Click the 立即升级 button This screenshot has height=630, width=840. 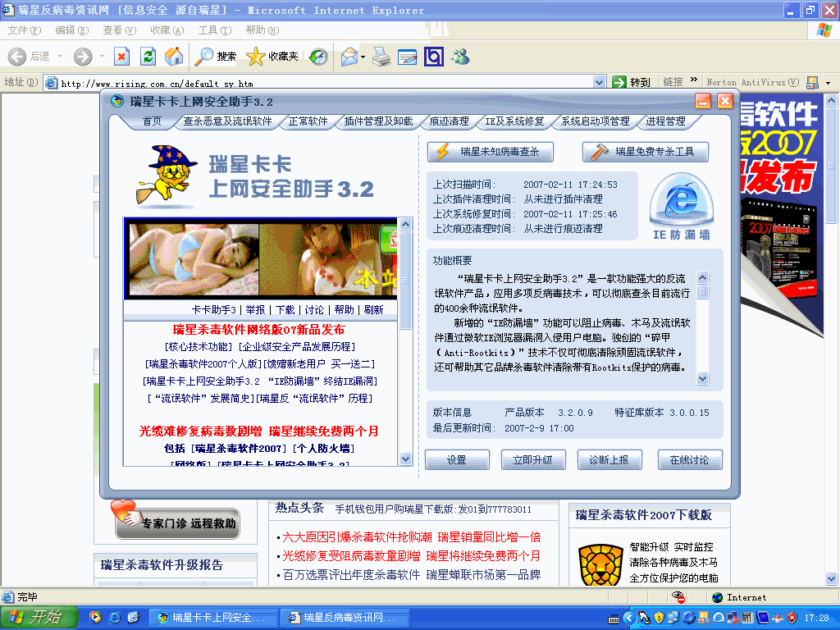coord(533,460)
